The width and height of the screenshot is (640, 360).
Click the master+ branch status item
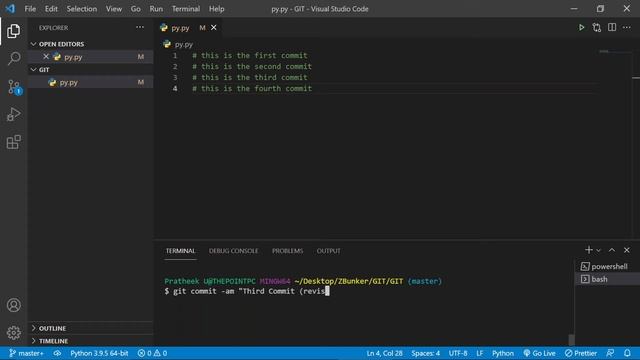point(26,353)
